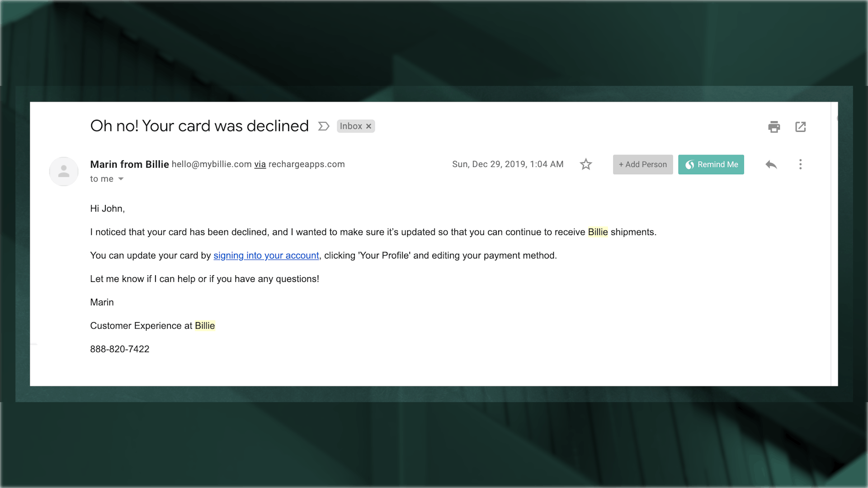
Task: Open the three-dot more options menu
Action: tap(800, 164)
